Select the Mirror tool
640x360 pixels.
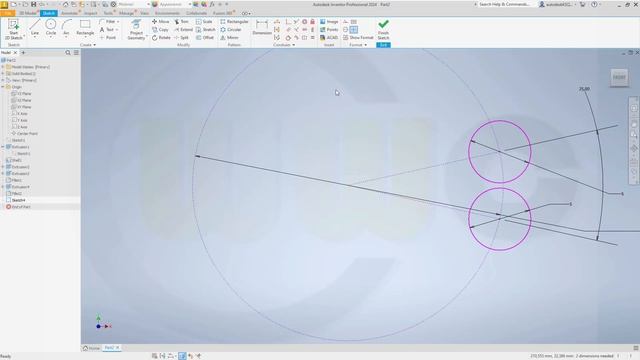coord(229,38)
